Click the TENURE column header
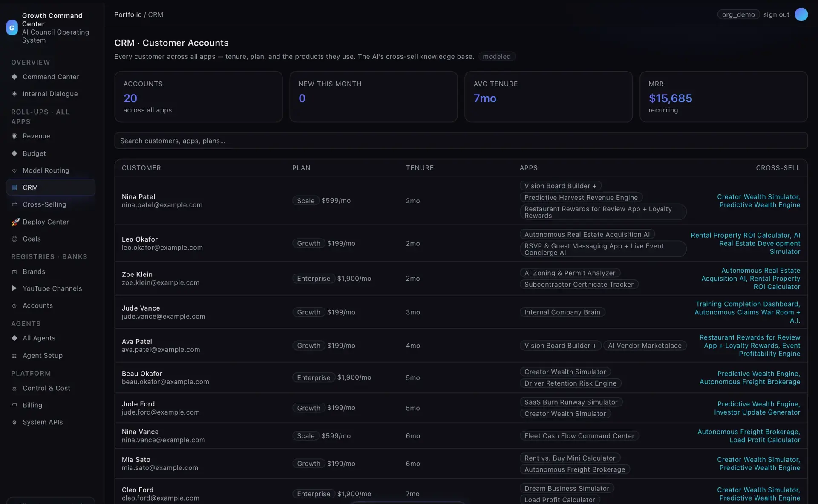The height and width of the screenshot is (504, 818). coord(419,168)
